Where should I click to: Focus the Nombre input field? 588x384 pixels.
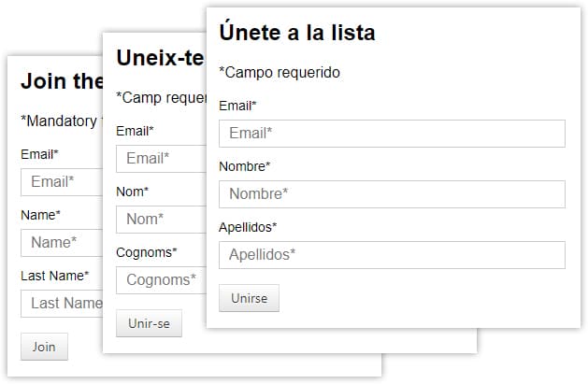(392, 194)
